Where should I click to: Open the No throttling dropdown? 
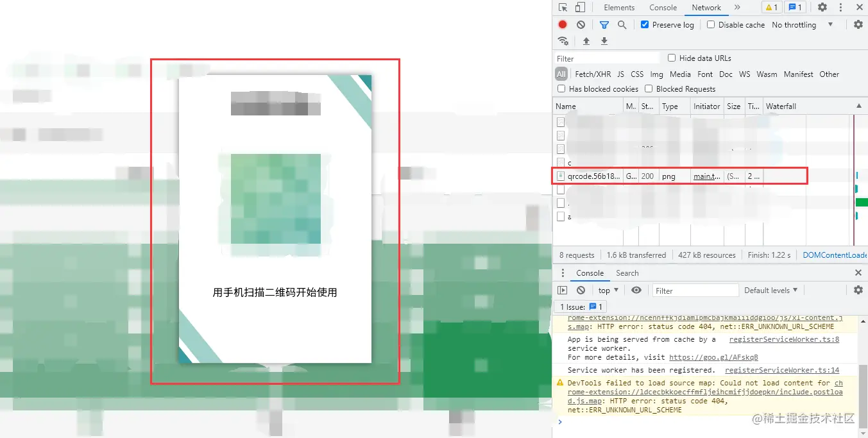(802, 24)
